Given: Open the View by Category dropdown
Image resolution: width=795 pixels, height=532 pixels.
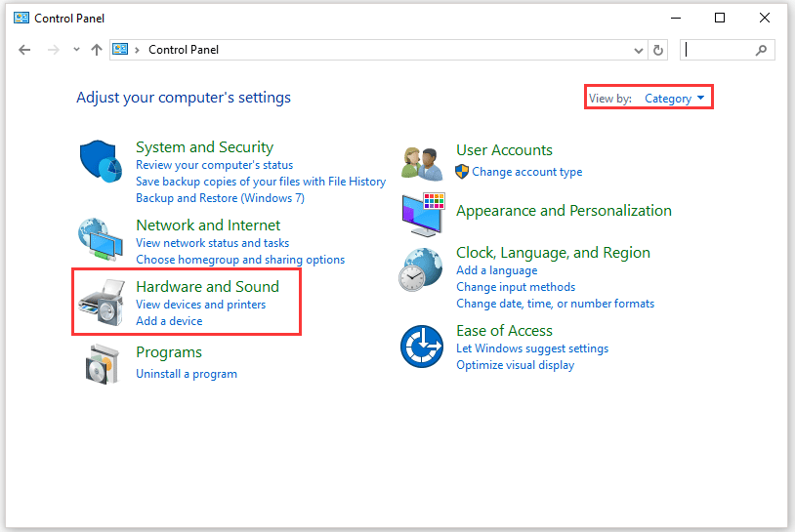Looking at the screenshot, I should 675,98.
